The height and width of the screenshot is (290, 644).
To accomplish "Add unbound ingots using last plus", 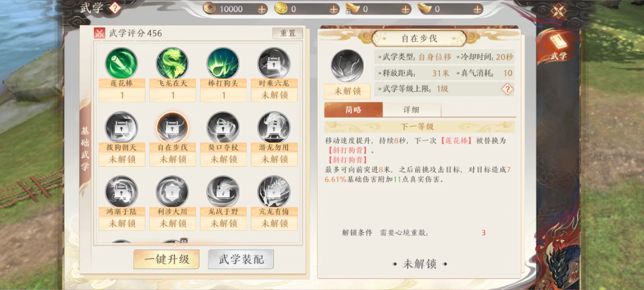I will coord(477,9).
